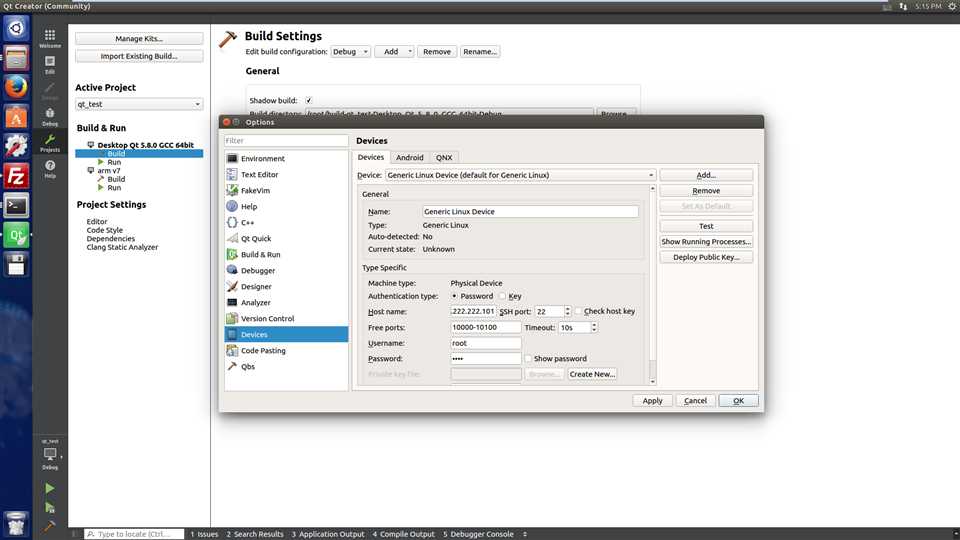
Task: Select Debugger options category
Action: click(x=286, y=270)
